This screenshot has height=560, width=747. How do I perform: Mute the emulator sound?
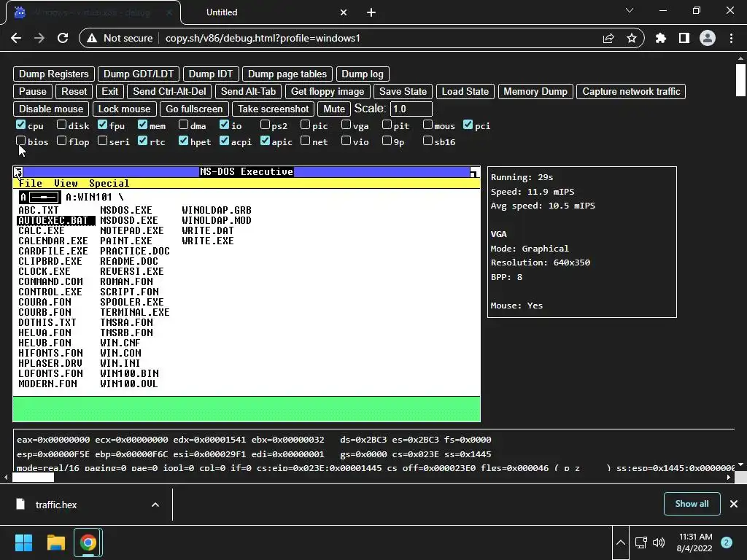point(334,109)
